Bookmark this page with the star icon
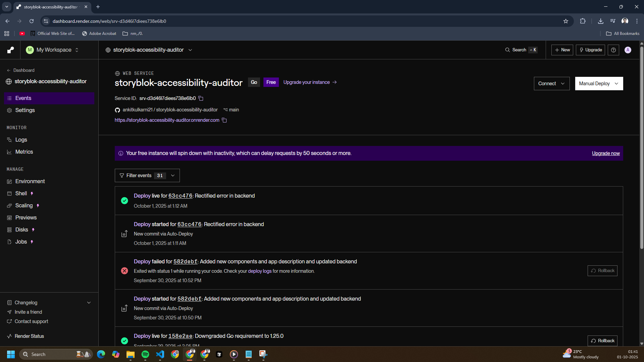Screen dimensions: 644x362 566,21
